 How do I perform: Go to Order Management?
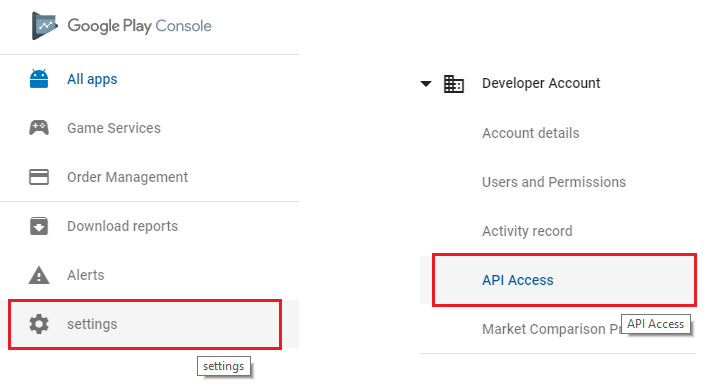149,177
